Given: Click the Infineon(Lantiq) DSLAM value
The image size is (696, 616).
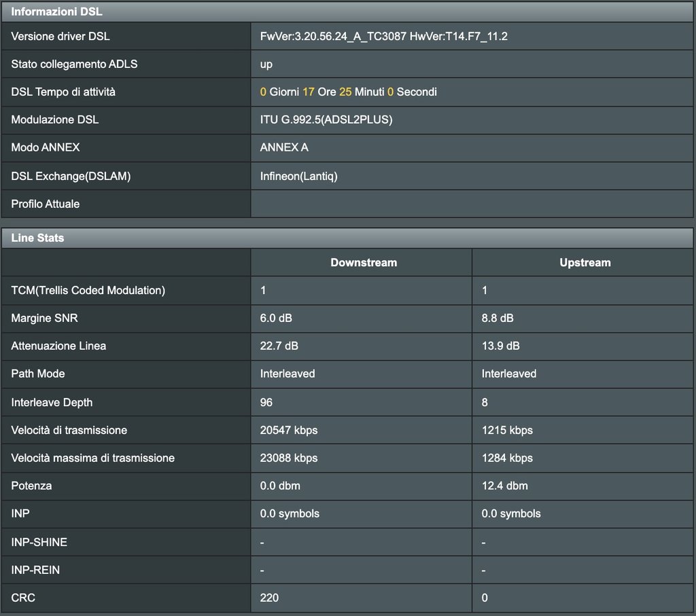Looking at the screenshot, I should point(299,176).
